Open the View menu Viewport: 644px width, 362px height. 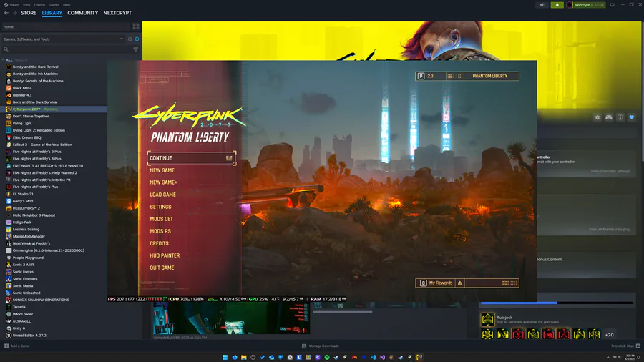click(x=26, y=5)
